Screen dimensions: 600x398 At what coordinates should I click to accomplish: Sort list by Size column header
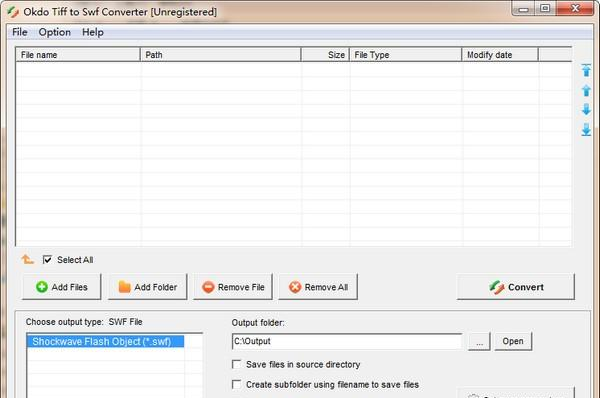pos(325,55)
